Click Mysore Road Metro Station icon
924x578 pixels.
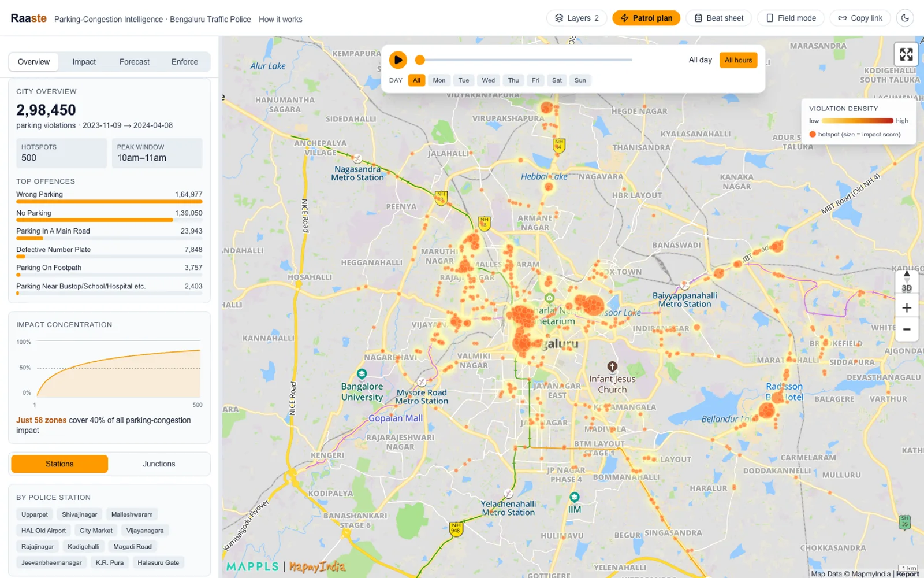pos(422,382)
